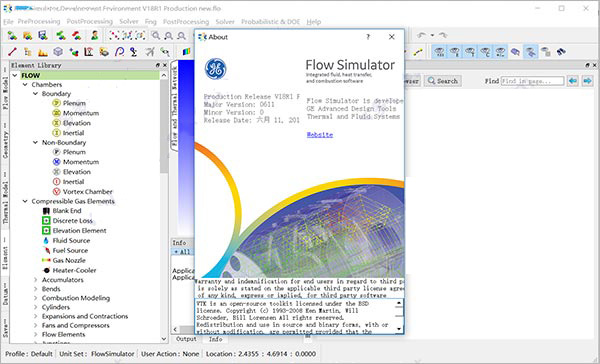Toggle the eye visibility button labeled T
600x364 pixels.
470,51
